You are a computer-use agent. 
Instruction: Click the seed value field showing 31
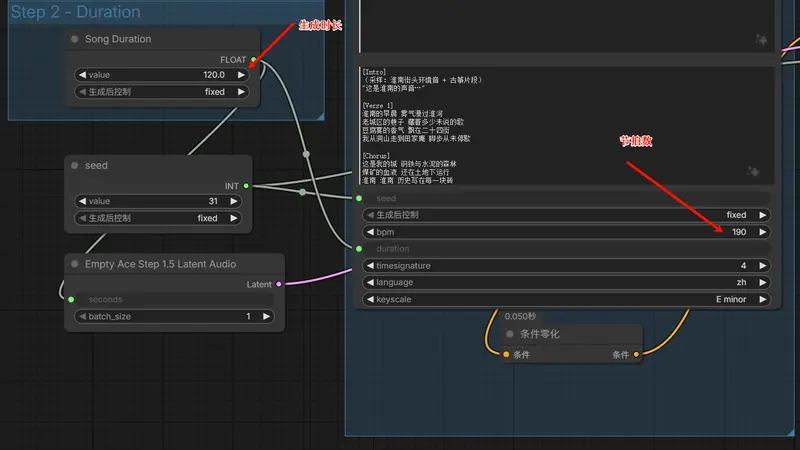coord(158,202)
